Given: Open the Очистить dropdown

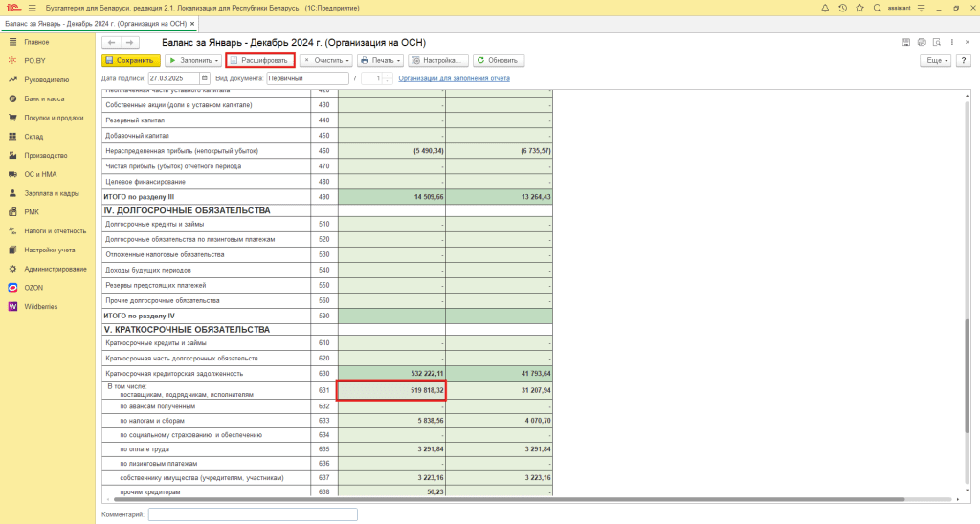Looking at the screenshot, I should click(326, 60).
